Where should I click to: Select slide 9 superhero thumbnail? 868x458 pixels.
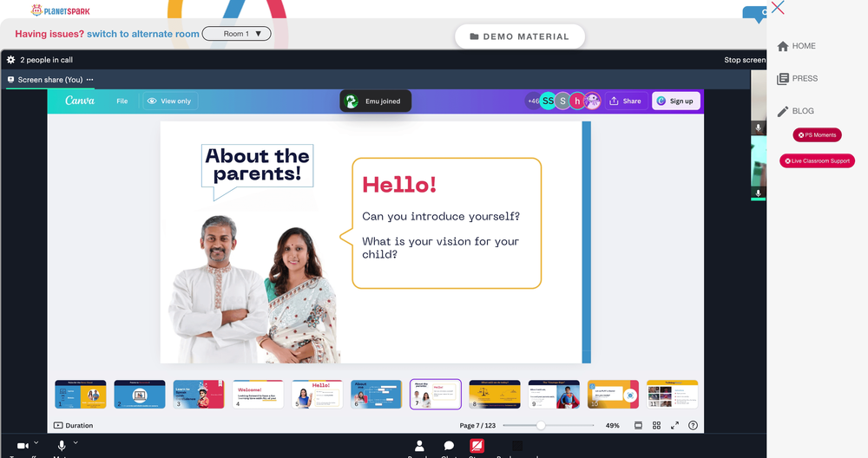click(x=554, y=395)
